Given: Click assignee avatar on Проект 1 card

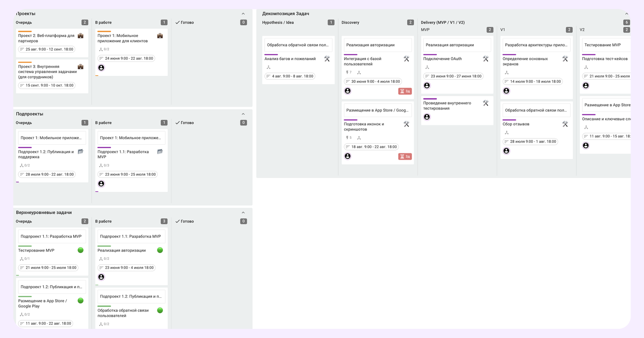Looking at the screenshot, I should pos(101,68).
